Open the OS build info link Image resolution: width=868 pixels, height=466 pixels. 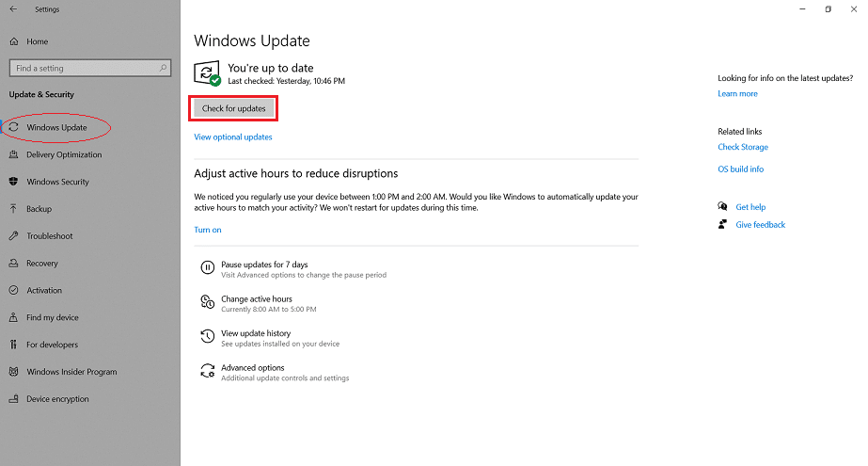[741, 169]
